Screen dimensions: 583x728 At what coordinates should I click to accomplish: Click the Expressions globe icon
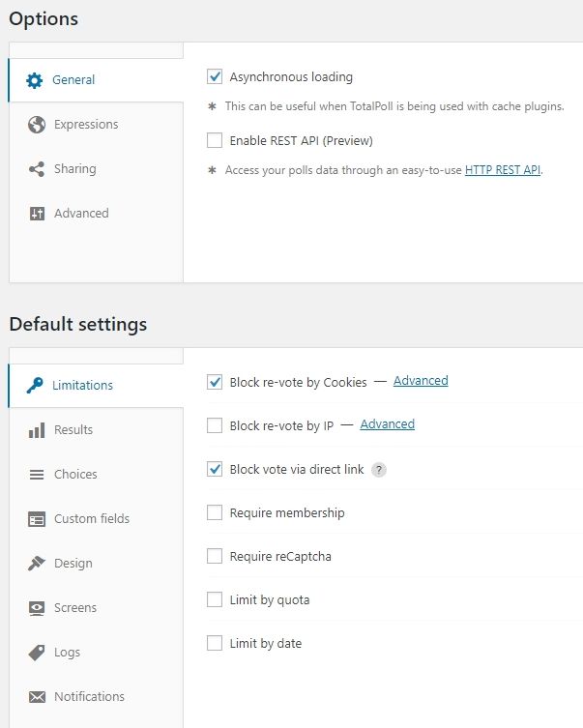coord(37,125)
